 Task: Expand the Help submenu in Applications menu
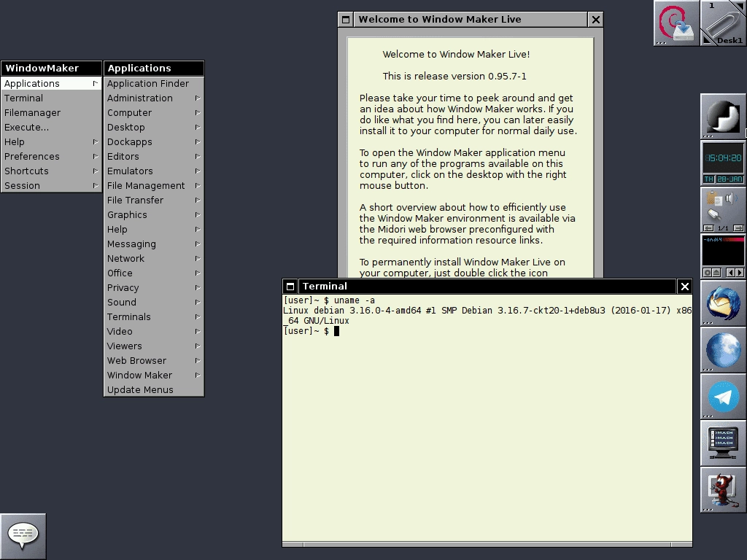(154, 230)
